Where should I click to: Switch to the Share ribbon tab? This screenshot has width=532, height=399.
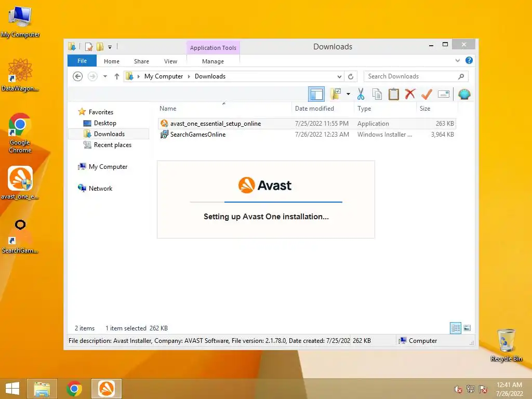click(x=141, y=61)
